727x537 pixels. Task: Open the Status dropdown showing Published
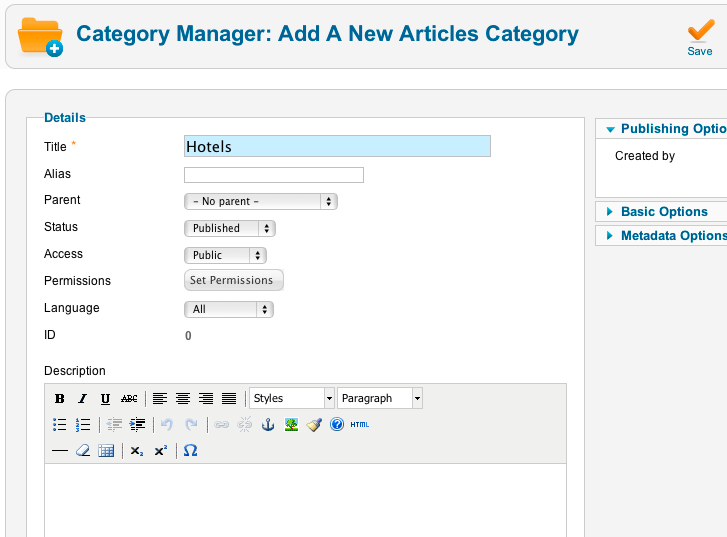230,228
